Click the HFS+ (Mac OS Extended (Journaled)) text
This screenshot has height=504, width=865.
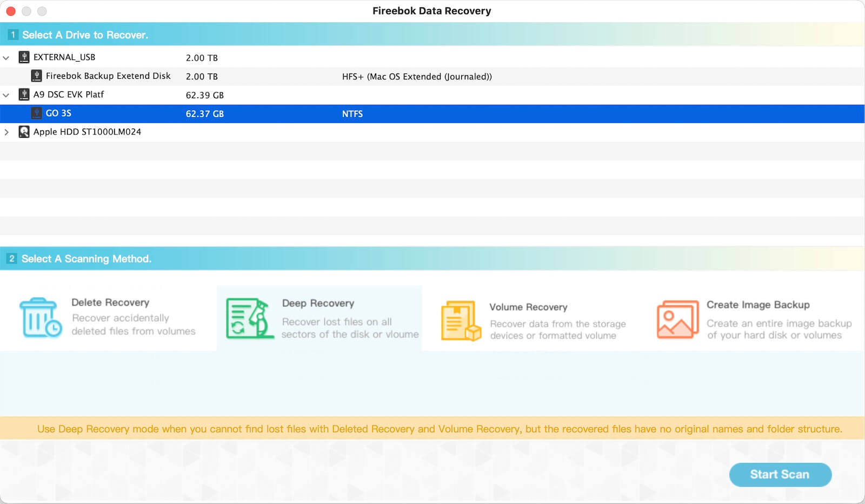click(417, 77)
